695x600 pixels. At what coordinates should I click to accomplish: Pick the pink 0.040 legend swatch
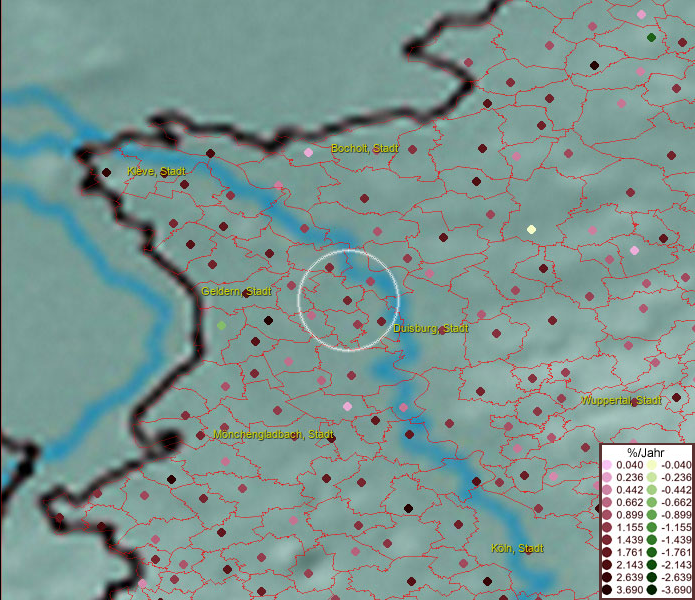pos(607,465)
